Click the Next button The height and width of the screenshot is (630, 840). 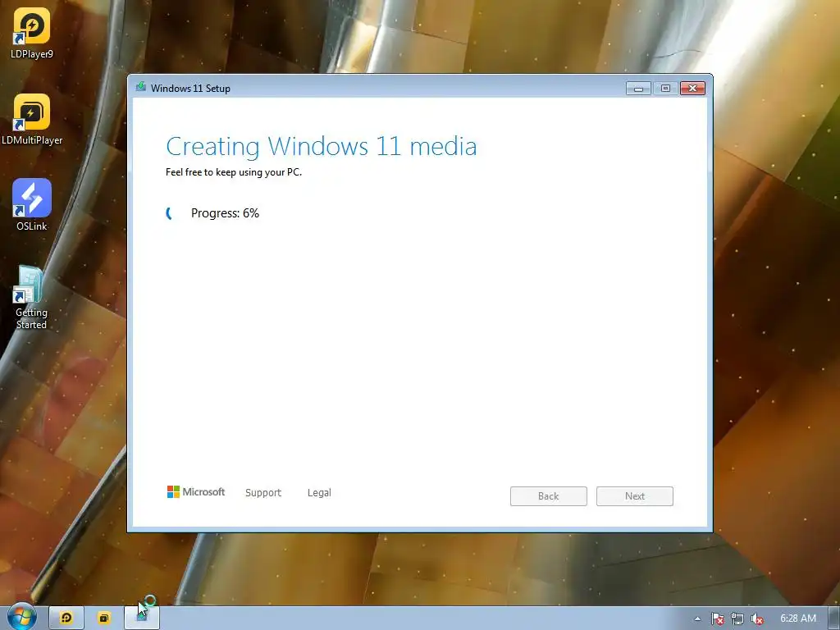[635, 496]
